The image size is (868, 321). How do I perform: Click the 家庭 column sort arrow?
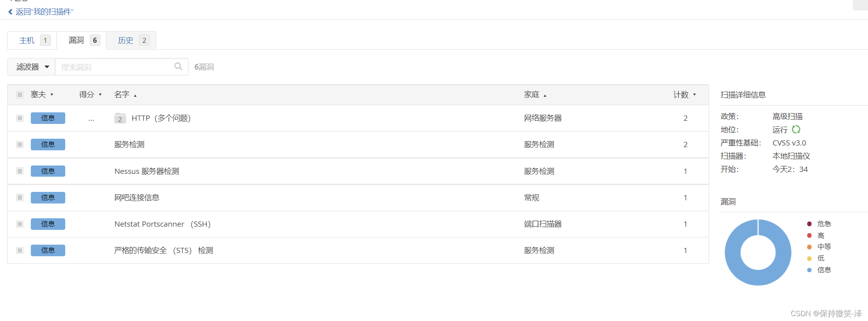coord(545,96)
